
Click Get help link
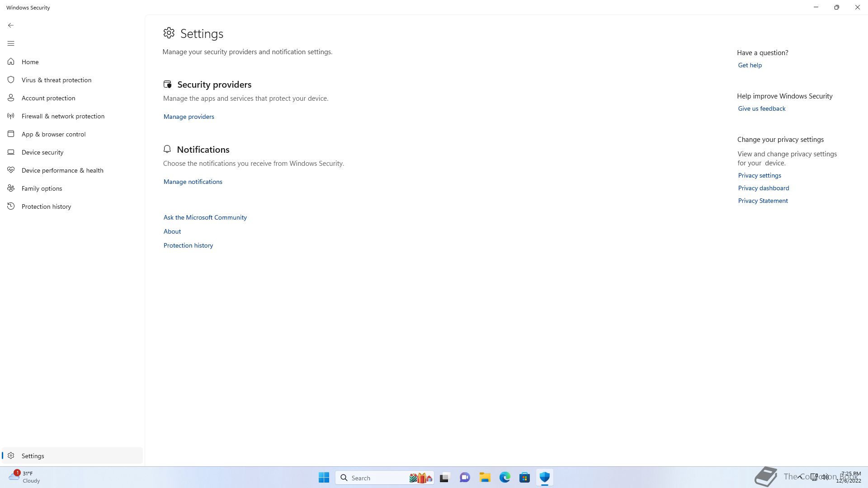750,65
